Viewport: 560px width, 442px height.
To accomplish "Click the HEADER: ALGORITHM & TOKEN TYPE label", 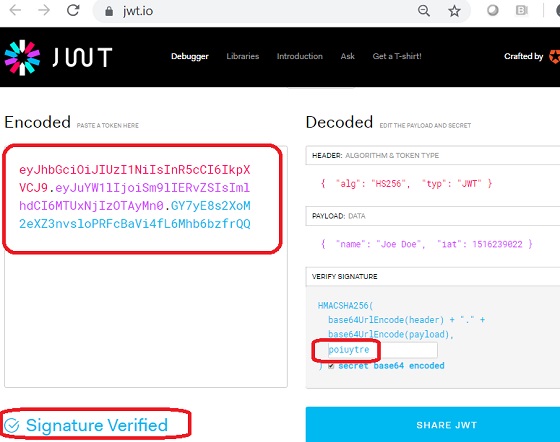I will click(x=375, y=156).
